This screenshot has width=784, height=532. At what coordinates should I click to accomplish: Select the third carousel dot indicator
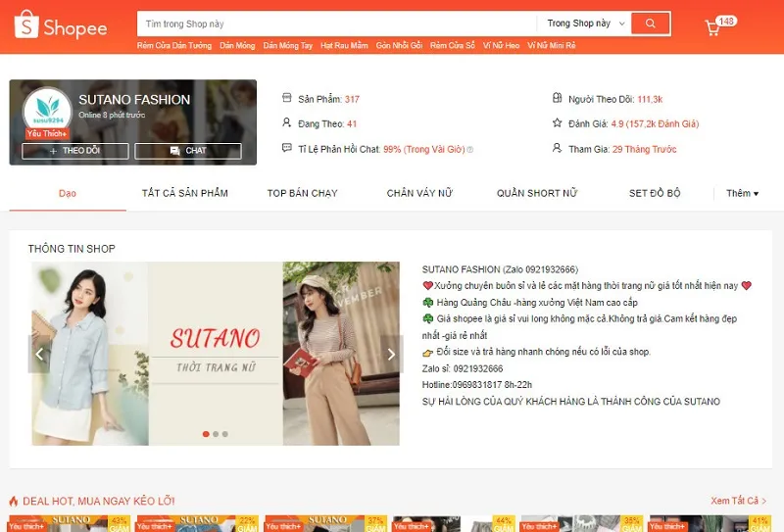pos(225,434)
